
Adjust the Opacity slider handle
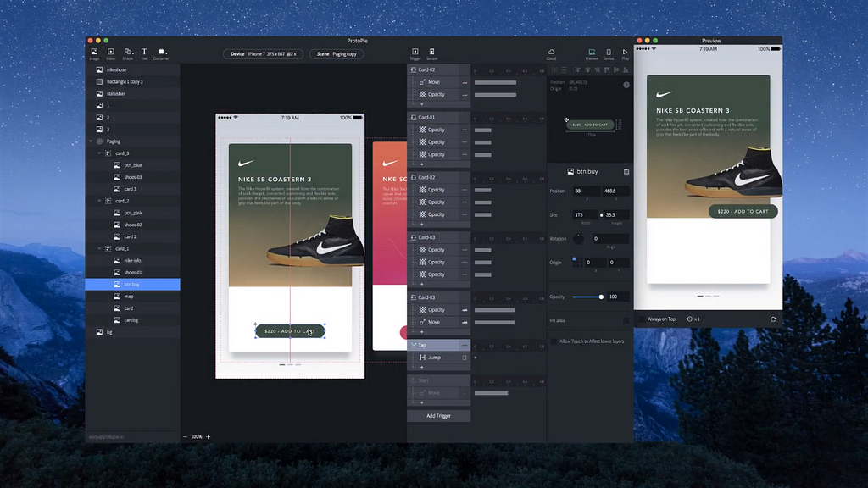601,297
